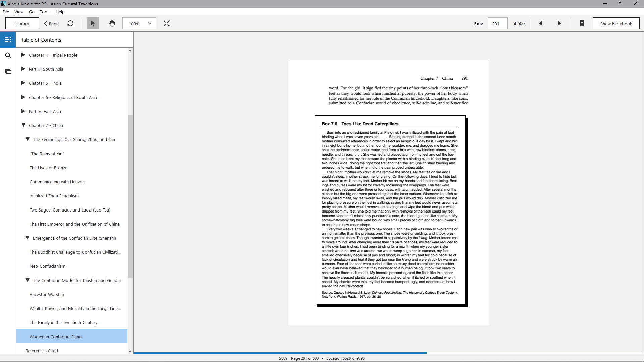644x362 pixels.
Task: Select the arrow pointer tool
Action: [x=93, y=23]
